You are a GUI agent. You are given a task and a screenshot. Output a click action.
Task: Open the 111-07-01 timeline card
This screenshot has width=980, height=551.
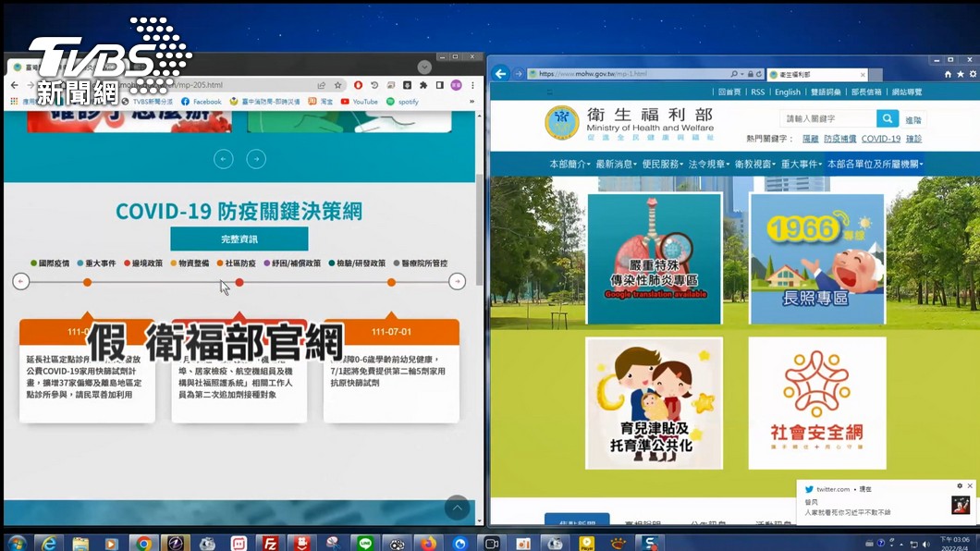391,371
